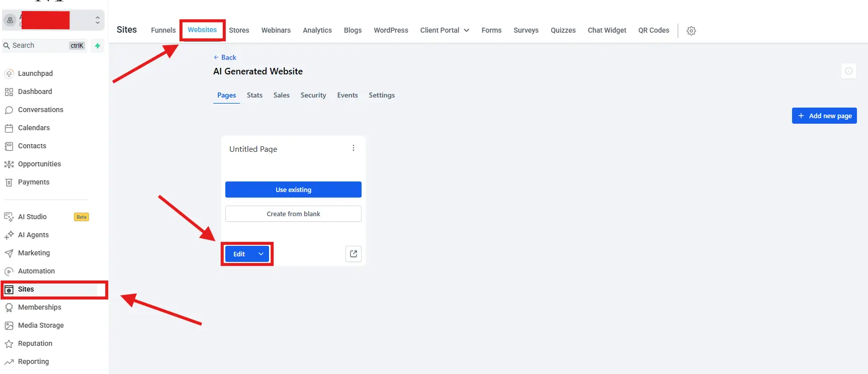This screenshot has width=868, height=374.
Task: Click the Use existing button
Action: 293,190
